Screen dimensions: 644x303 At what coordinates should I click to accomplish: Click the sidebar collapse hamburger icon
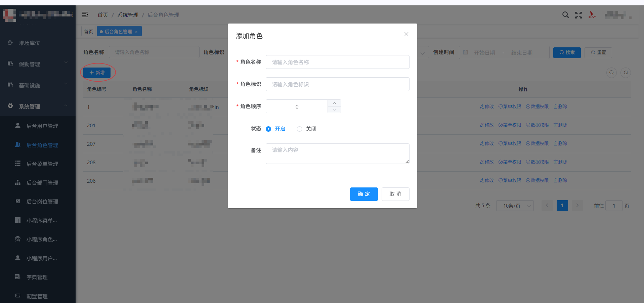tap(85, 14)
